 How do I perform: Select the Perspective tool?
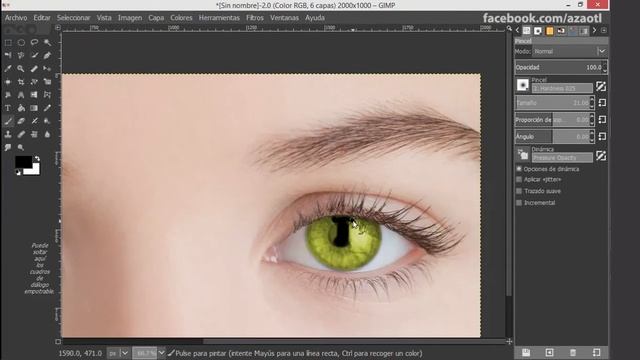pos(21,95)
